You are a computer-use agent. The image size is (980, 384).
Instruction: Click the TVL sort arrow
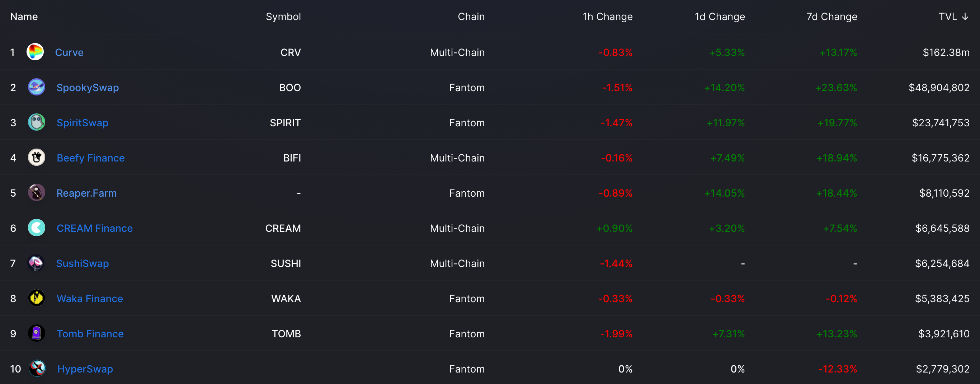coord(965,17)
